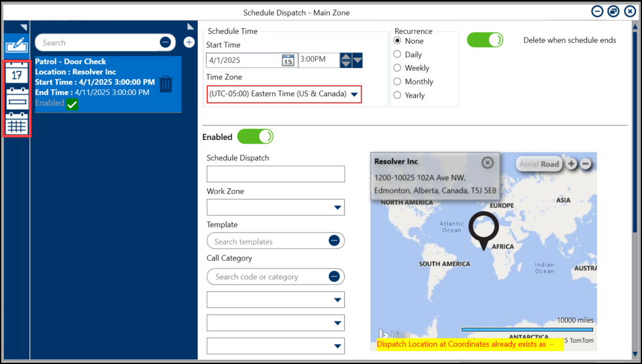Switch map to Aerial view
Screen dimensions: 642x364
click(x=528, y=164)
